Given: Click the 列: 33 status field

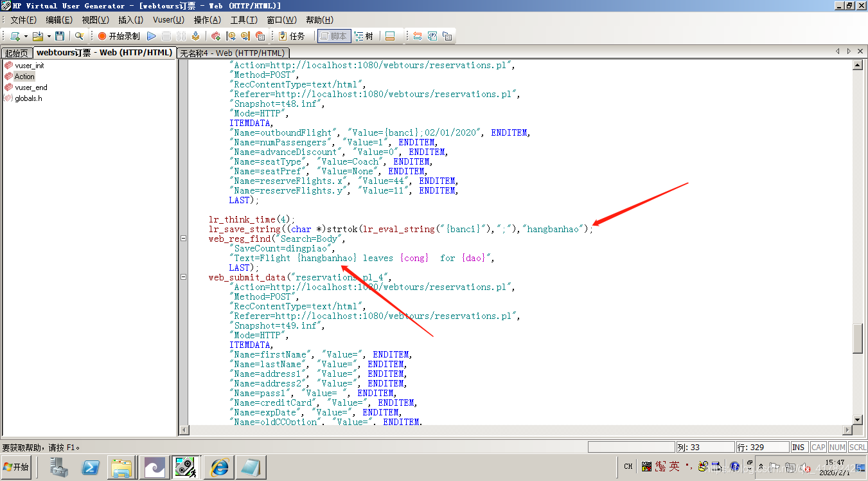Looking at the screenshot, I should 705,447.
